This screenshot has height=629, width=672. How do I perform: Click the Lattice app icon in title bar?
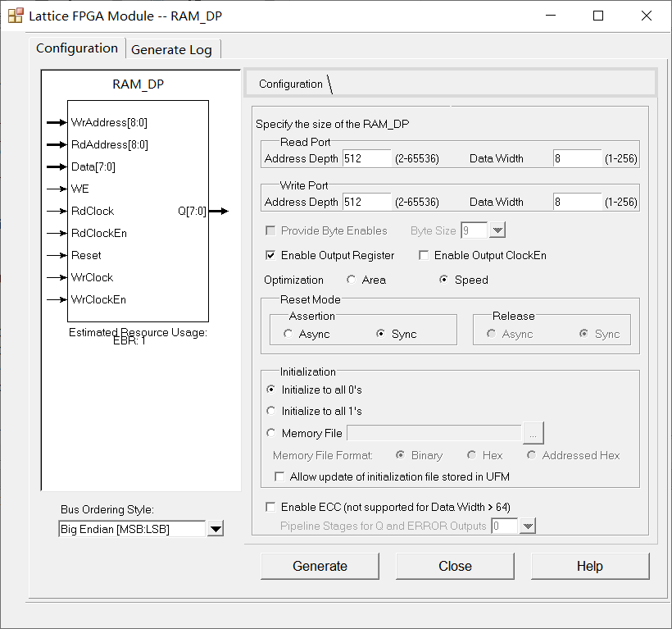[16, 16]
